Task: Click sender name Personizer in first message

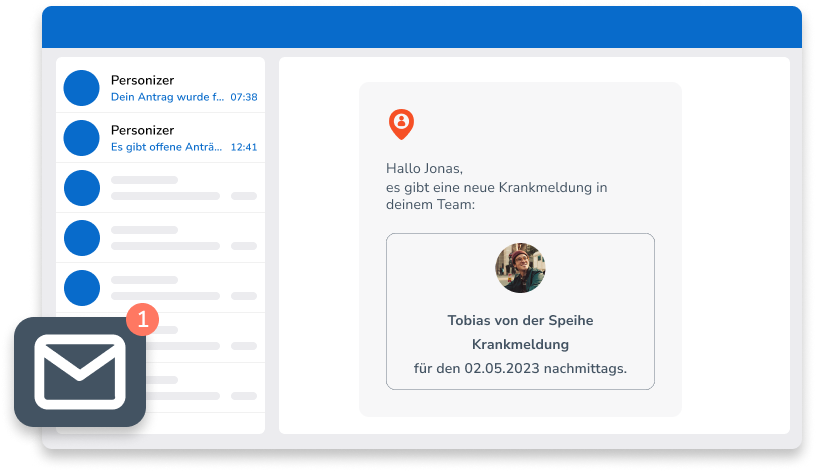Action: pyautogui.click(x=143, y=80)
